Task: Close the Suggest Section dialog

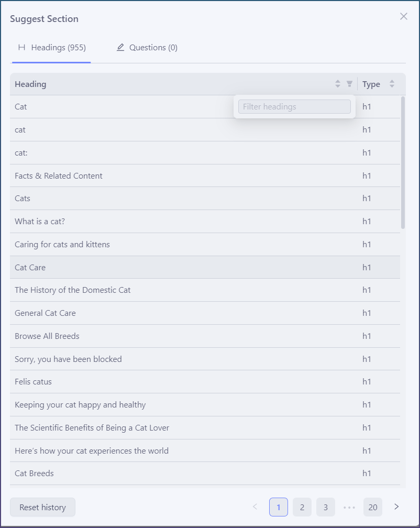Action: click(403, 16)
